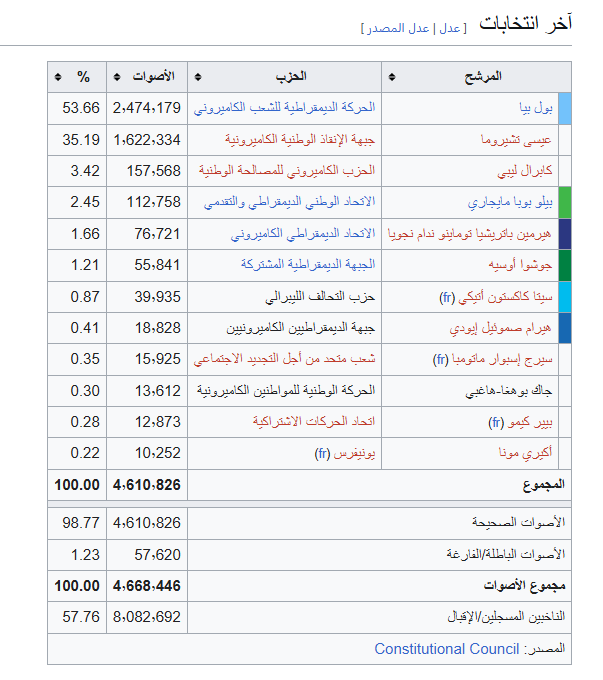Open candidate link عيسى تشيروما
The width and height of the screenshot is (603, 680).
516,140
